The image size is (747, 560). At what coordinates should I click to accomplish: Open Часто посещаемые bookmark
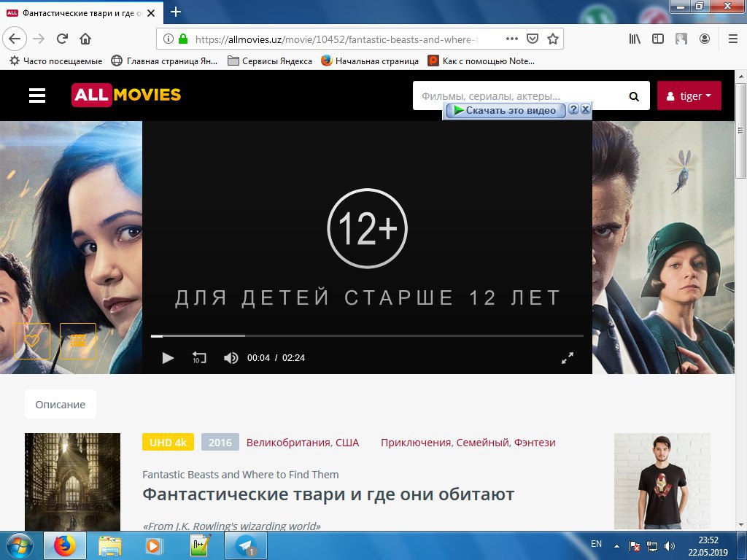(x=55, y=61)
